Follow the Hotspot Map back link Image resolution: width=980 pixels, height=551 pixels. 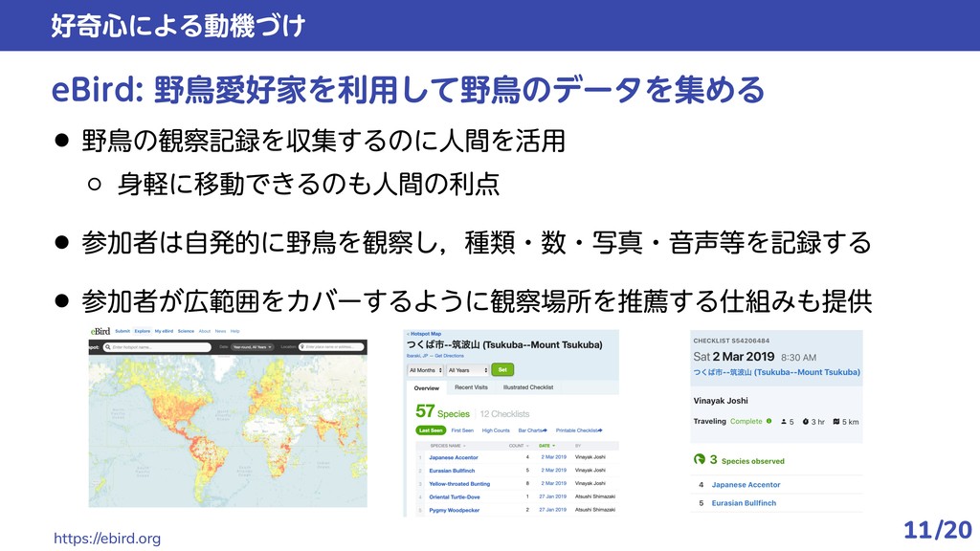point(424,334)
